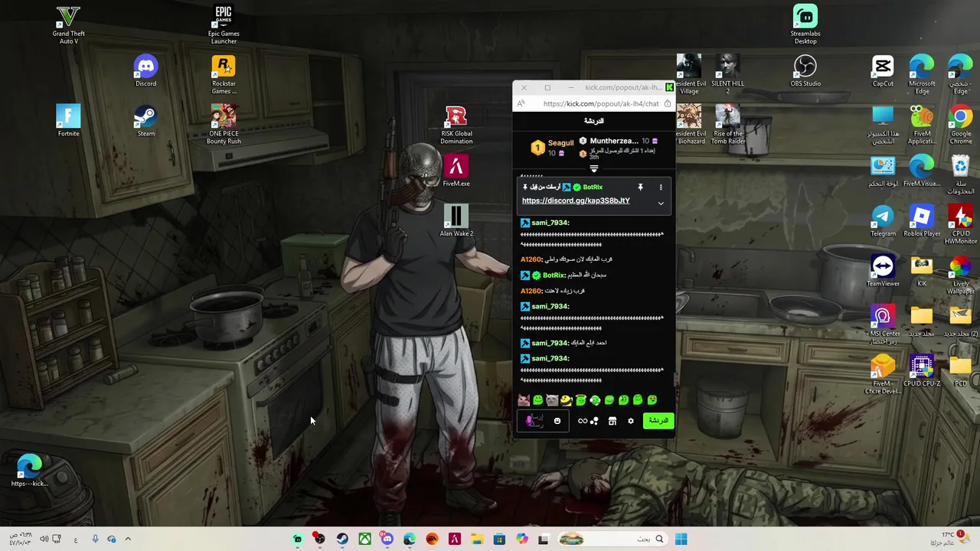Select the Steam desktop shortcut
Screen dimensions: 980x551
tap(145, 121)
